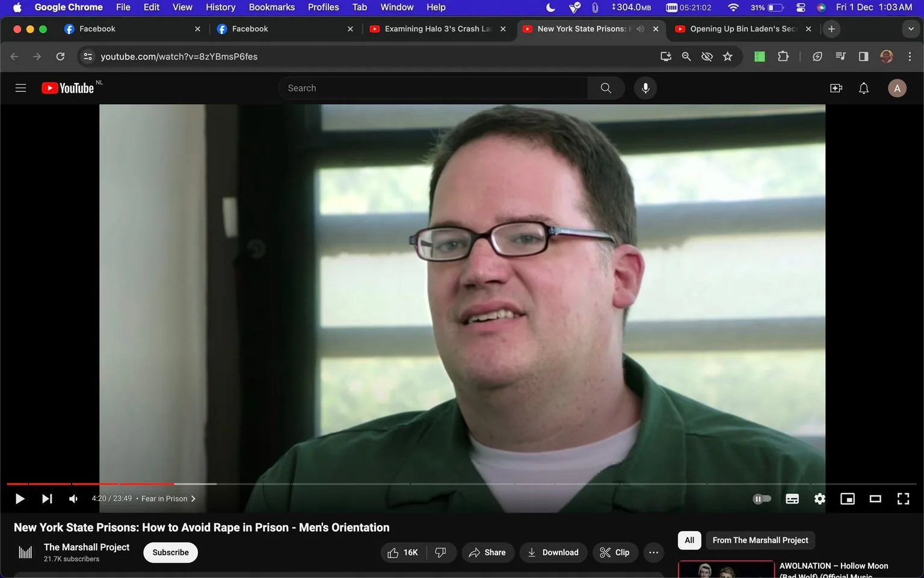Mute the video volume
This screenshot has height=578, width=924.
pyautogui.click(x=73, y=499)
